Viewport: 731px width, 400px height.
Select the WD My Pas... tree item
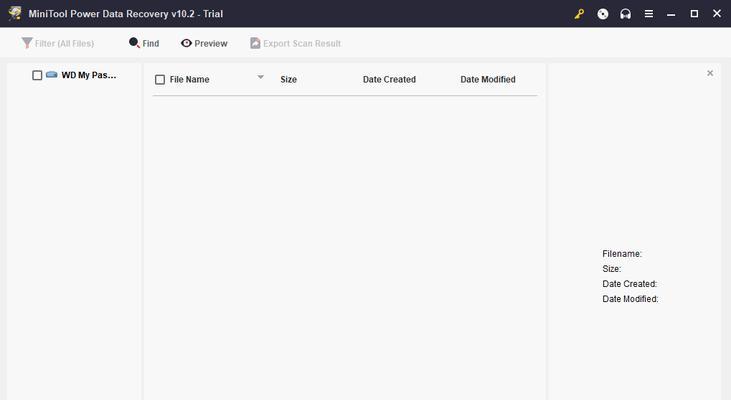click(89, 75)
